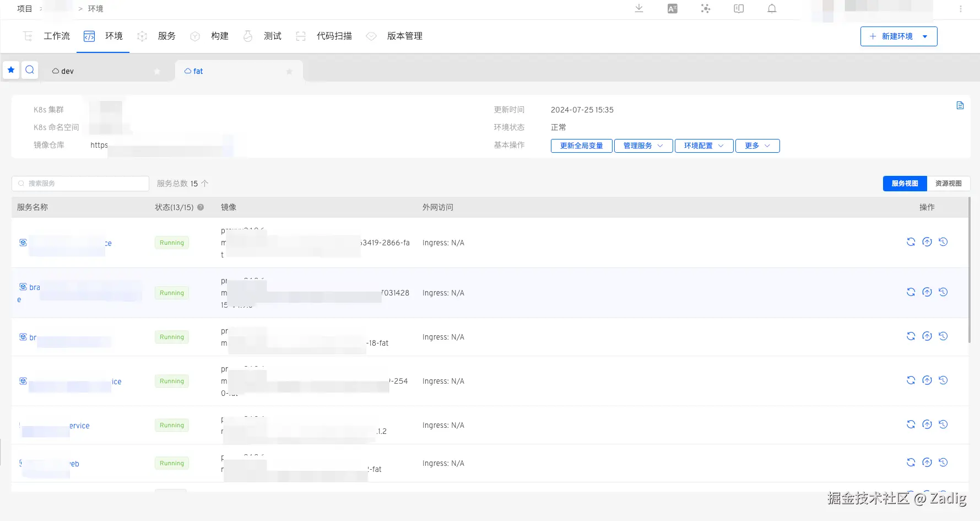The height and width of the screenshot is (521, 980).
Task: Open the 更多 dropdown
Action: [757, 146]
